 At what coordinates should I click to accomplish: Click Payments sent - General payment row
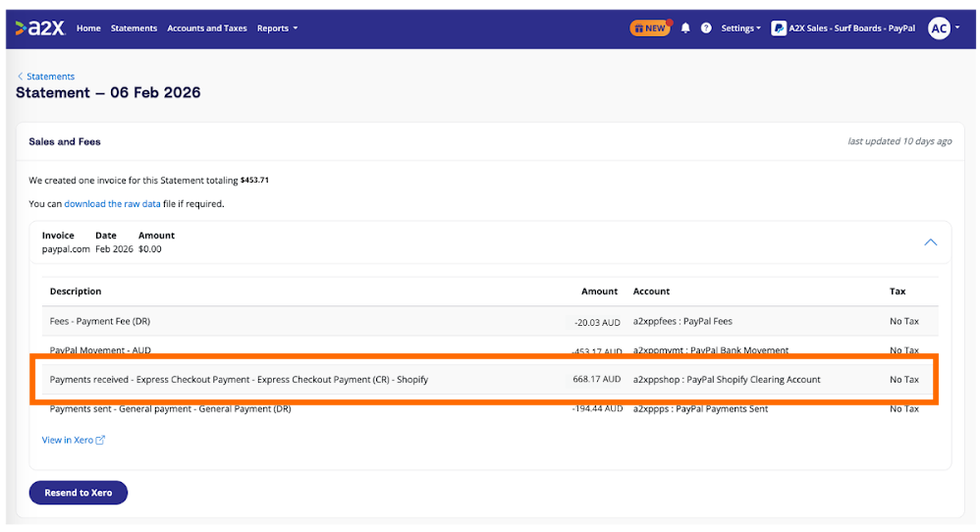[490, 409]
